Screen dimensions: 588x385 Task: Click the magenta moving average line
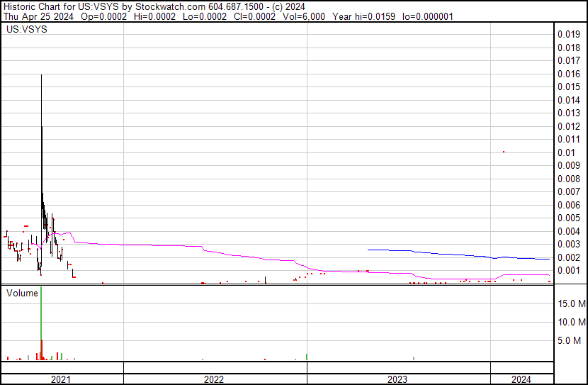tap(142, 245)
